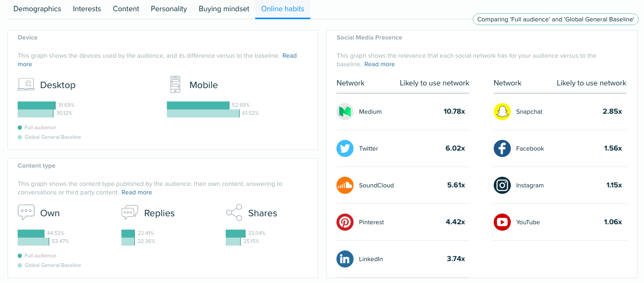
Task: Click the Medium network name label
Action: (x=370, y=112)
